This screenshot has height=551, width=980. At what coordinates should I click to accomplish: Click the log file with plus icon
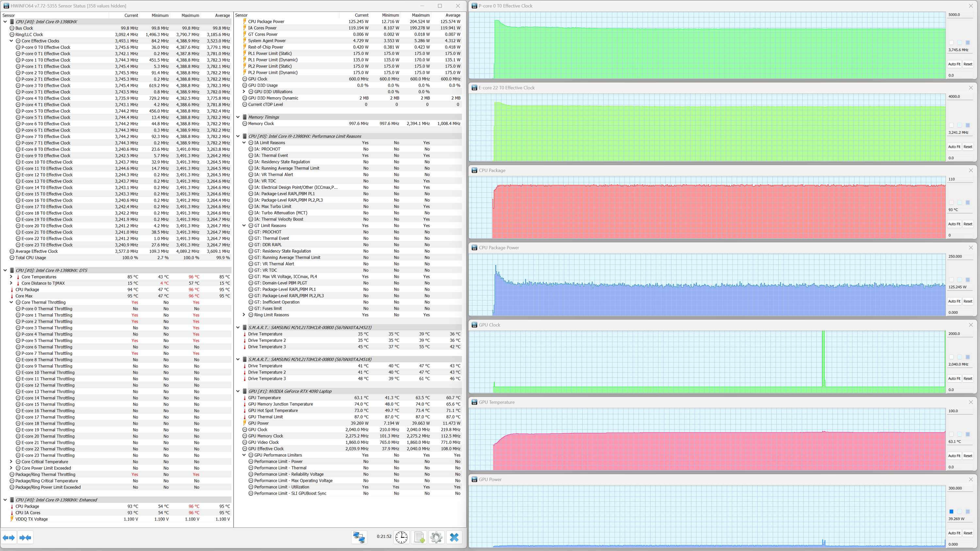click(419, 537)
